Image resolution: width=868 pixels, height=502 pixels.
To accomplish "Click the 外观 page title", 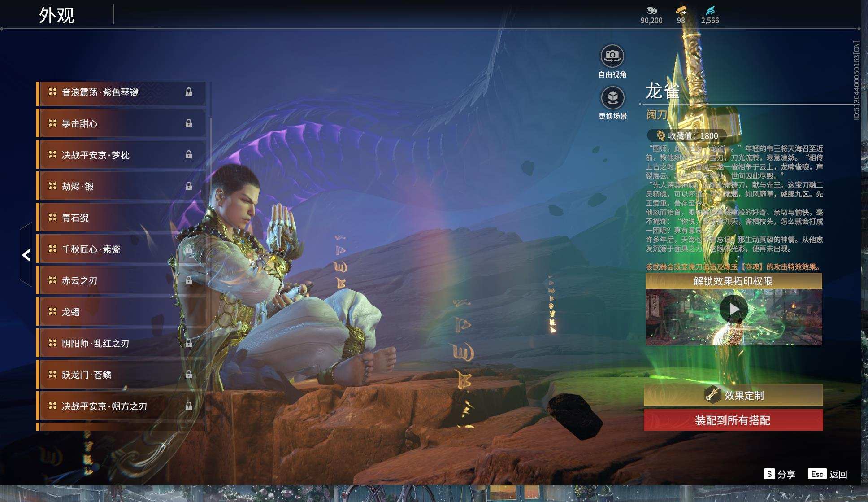I will [x=56, y=15].
